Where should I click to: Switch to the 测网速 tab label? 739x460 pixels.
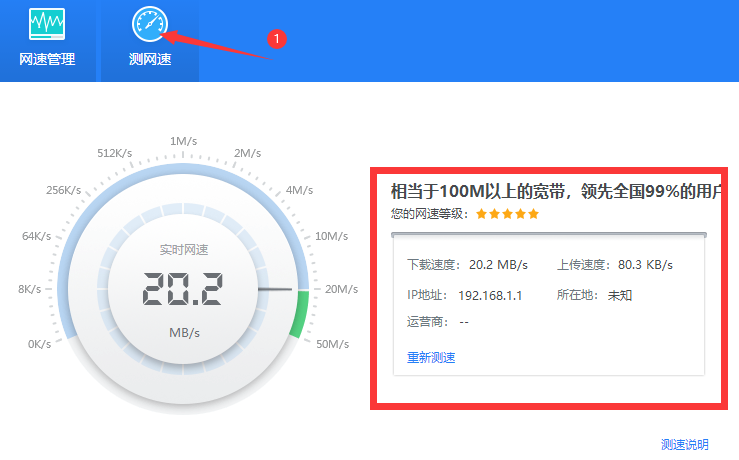pos(150,59)
